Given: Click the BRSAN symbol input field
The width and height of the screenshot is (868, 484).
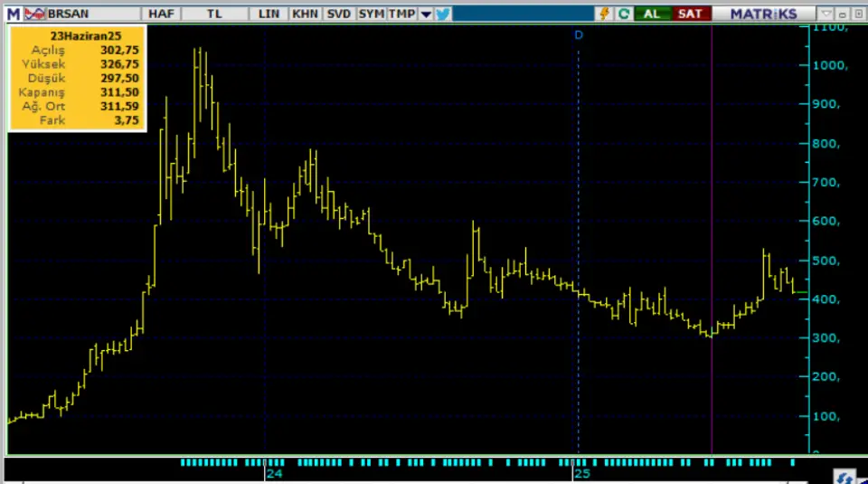Looking at the screenshot, I should 90,14.
